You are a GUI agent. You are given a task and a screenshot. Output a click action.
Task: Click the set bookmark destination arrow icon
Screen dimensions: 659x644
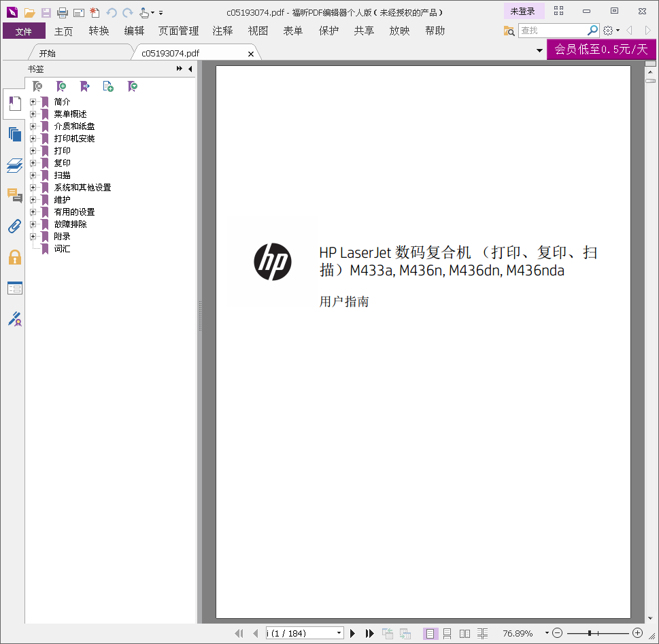click(x=85, y=86)
